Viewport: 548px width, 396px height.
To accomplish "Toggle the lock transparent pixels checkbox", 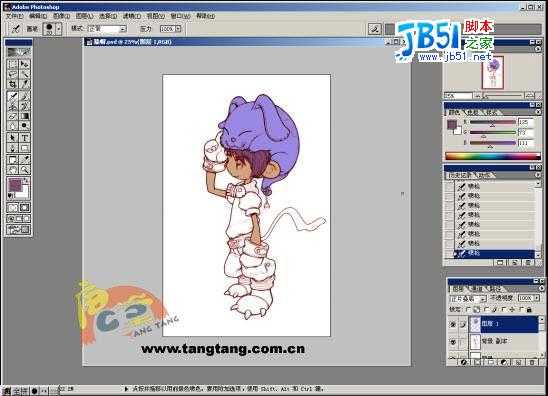I will (x=469, y=309).
